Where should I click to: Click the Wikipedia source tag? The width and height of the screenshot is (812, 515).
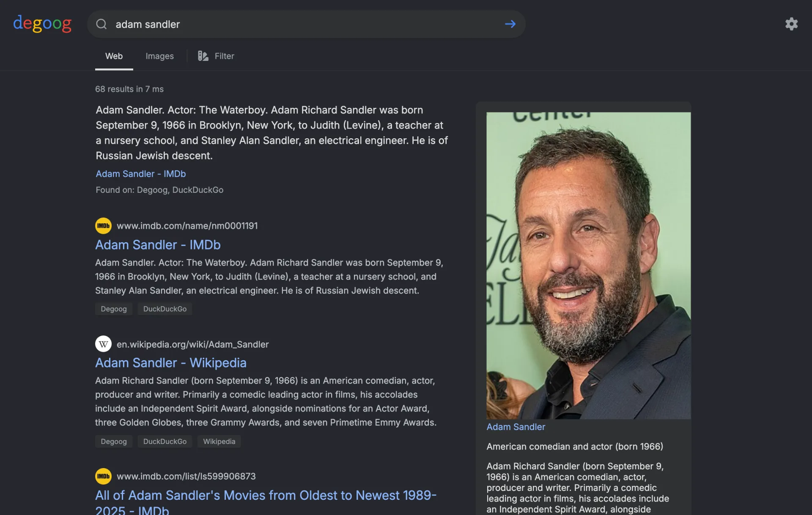pyautogui.click(x=219, y=441)
